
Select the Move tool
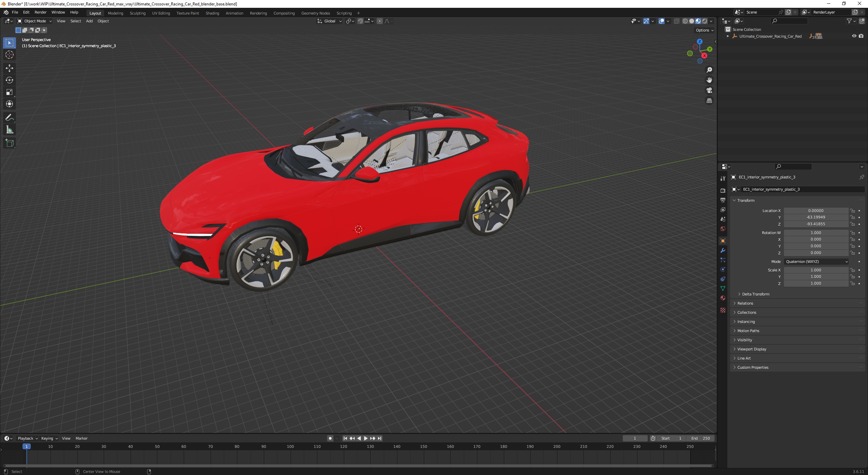(9, 68)
